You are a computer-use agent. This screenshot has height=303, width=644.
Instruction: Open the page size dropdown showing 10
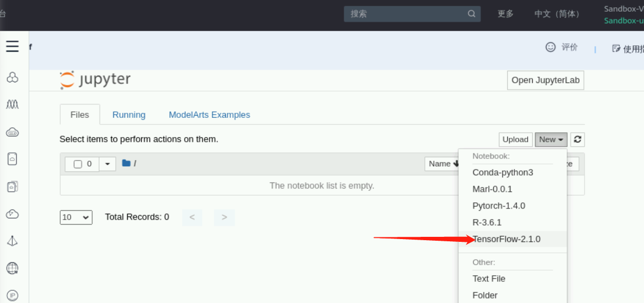(x=76, y=217)
